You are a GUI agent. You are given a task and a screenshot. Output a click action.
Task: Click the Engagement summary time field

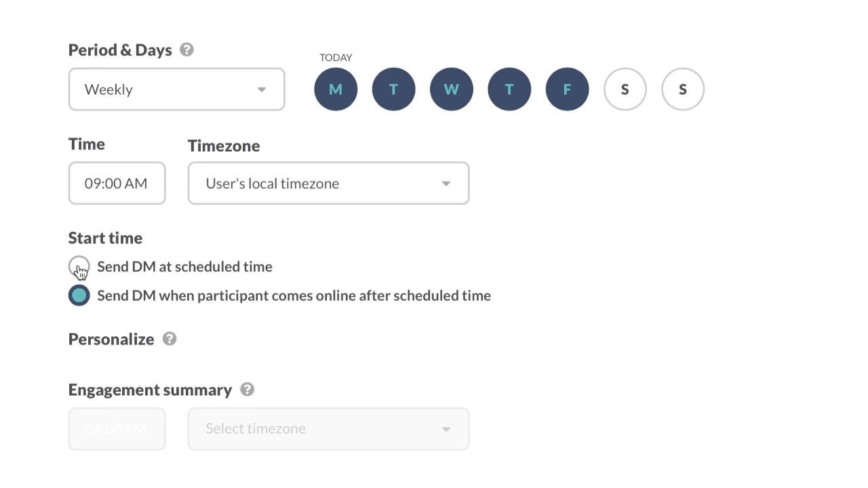[x=117, y=428]
